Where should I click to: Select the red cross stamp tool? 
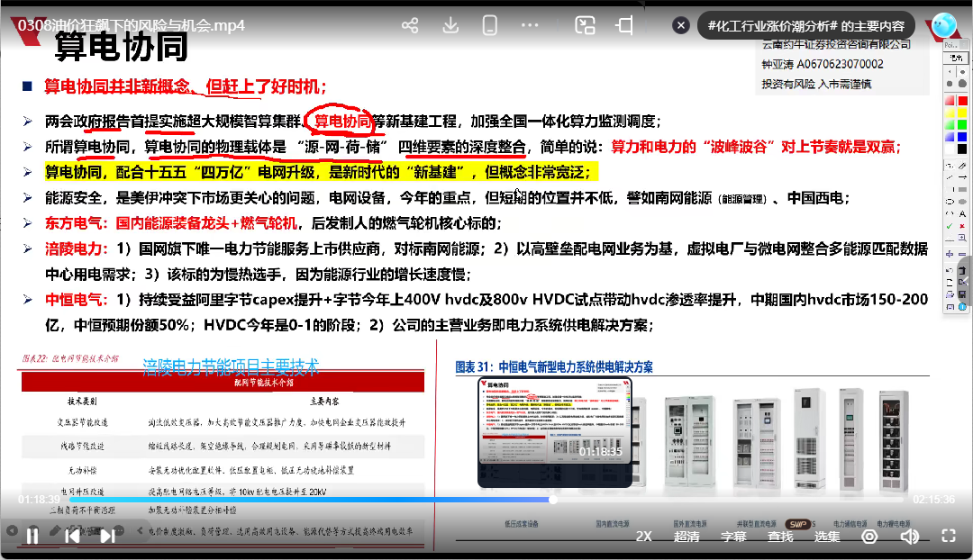coord(962,226)
